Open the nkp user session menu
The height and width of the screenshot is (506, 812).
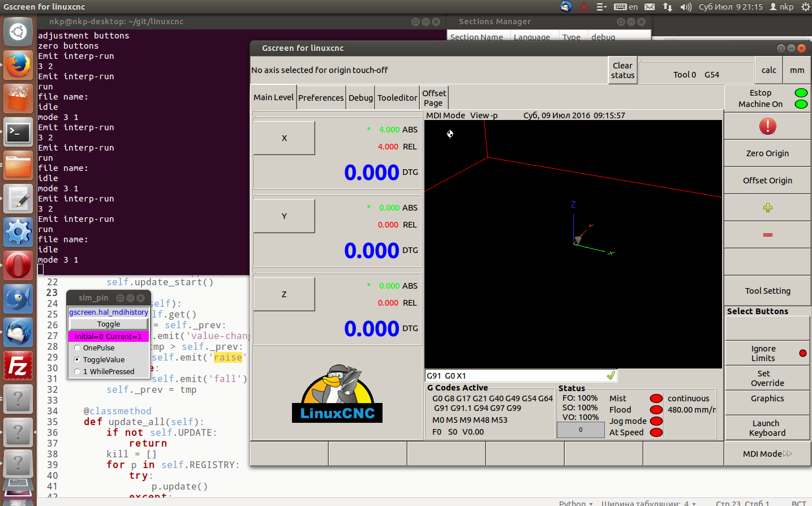[781, 7]
